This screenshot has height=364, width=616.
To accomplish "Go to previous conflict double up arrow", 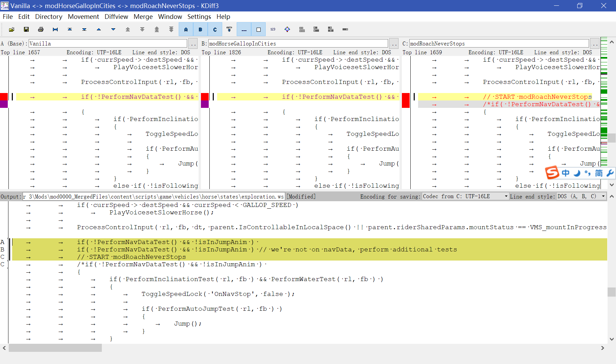I will 128,30.
